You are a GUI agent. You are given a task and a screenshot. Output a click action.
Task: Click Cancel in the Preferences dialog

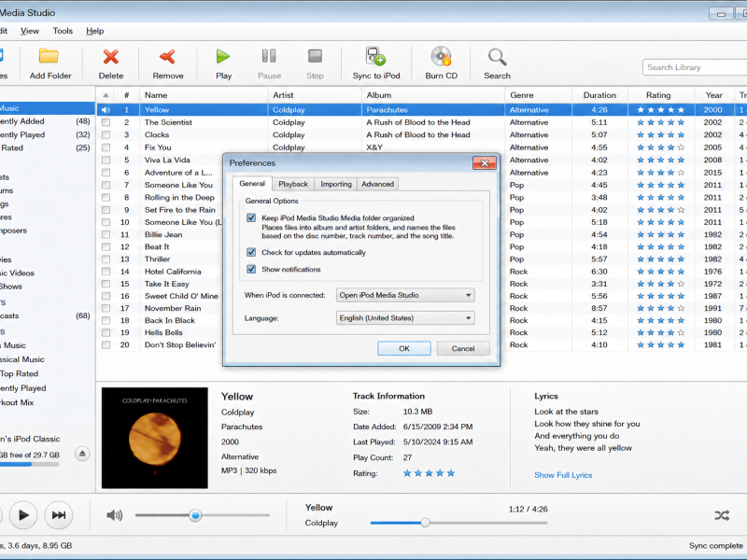click(463, 348)
